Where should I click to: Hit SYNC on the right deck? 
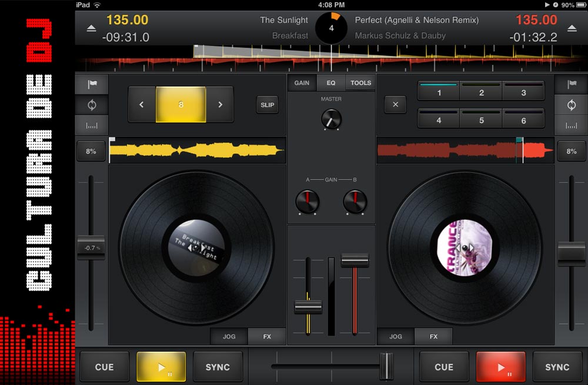tap(557, 366)
